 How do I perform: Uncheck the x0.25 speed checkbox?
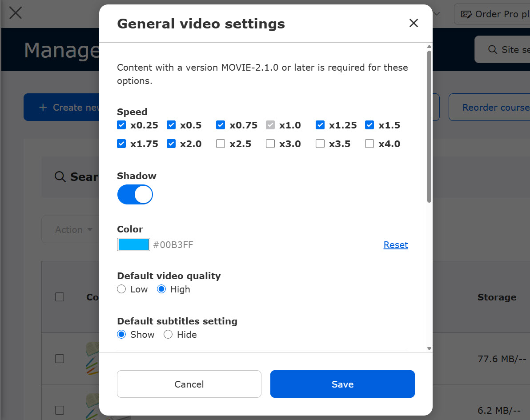click(x=121, y=125)
